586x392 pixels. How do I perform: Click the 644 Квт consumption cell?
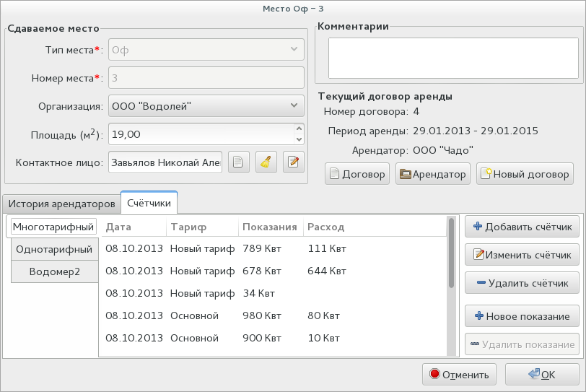(327, 271)
